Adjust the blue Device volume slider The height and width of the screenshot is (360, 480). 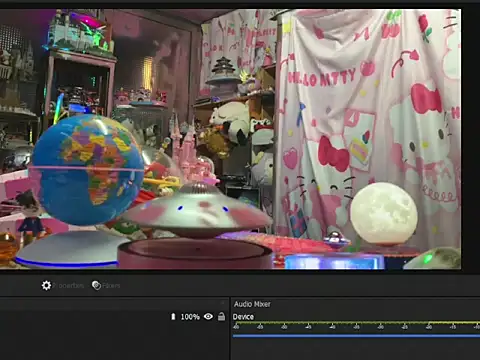click(356, 336)
